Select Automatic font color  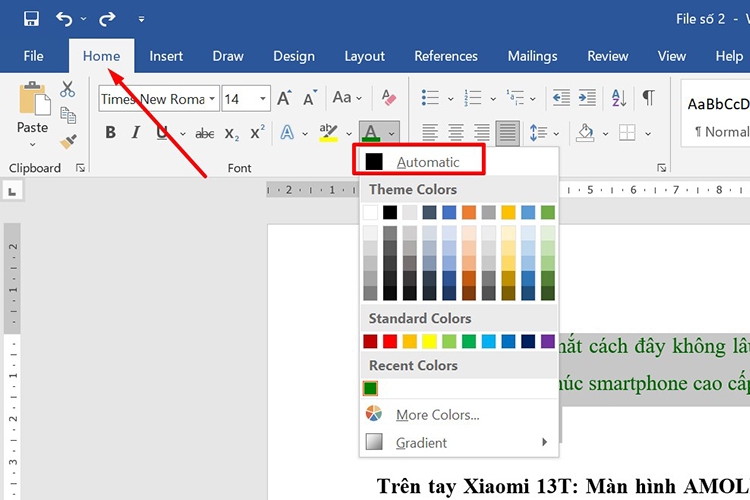click(x=419, y=161)
